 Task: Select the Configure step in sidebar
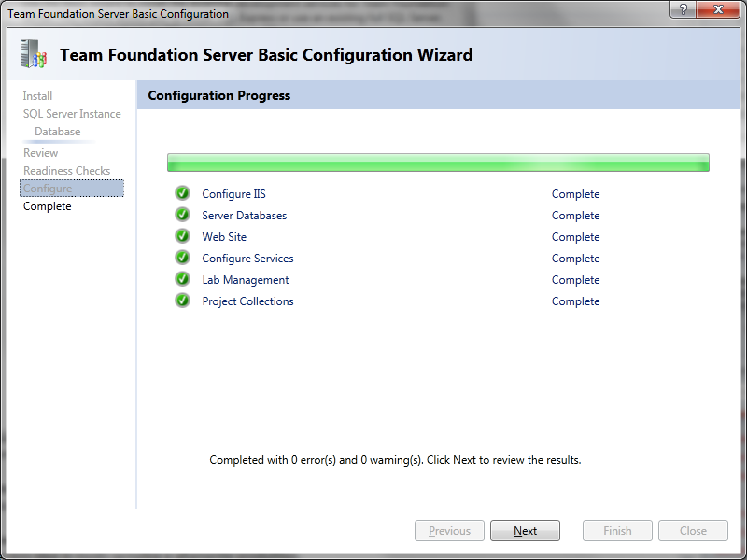72,189
